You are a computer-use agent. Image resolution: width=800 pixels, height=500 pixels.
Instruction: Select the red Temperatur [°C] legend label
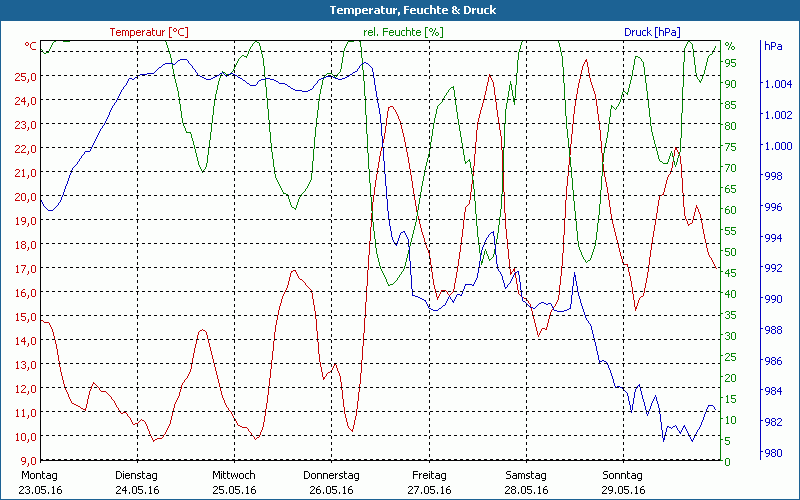click(x=148, y=32)
